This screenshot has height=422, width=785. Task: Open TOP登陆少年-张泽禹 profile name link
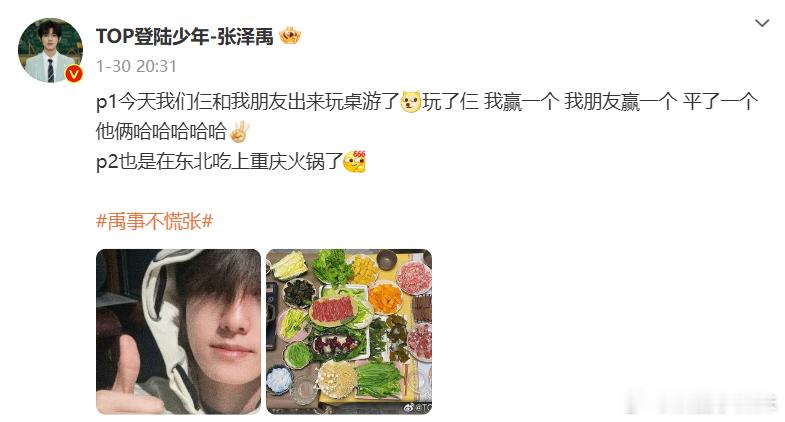[185, 37]
